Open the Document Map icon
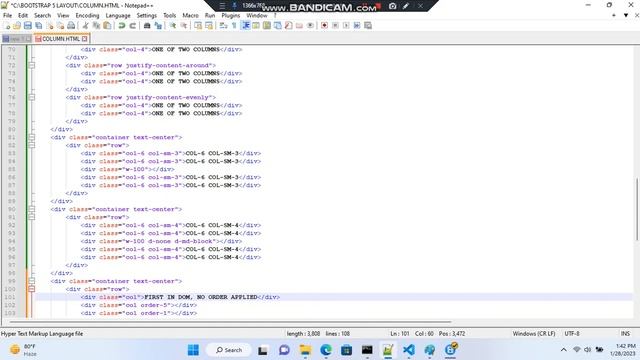Screen dimensions: 640x360 [267, 25]
